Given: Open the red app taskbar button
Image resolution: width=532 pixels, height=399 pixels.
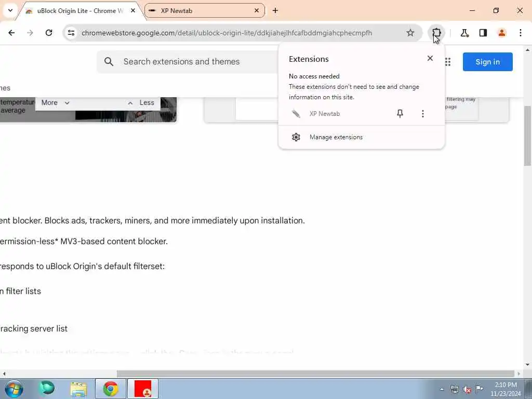Looking at the screenshot, I should [x=143, y=389].
